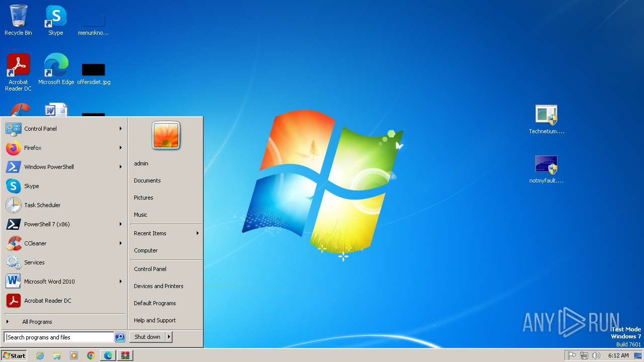The image size is (644, 362).
Task: Click the volume speaker icon in tray
Action: pyautogui.click(x=596, y=355)
